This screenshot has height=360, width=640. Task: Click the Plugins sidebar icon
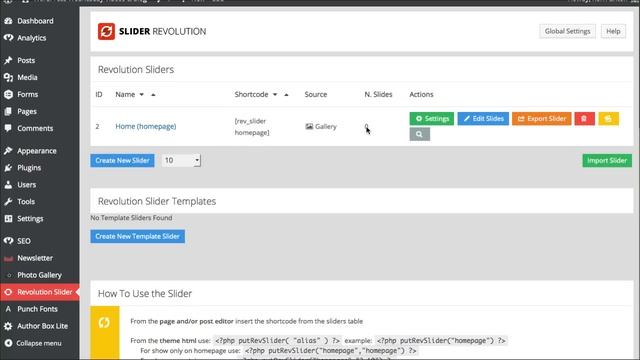8,168
